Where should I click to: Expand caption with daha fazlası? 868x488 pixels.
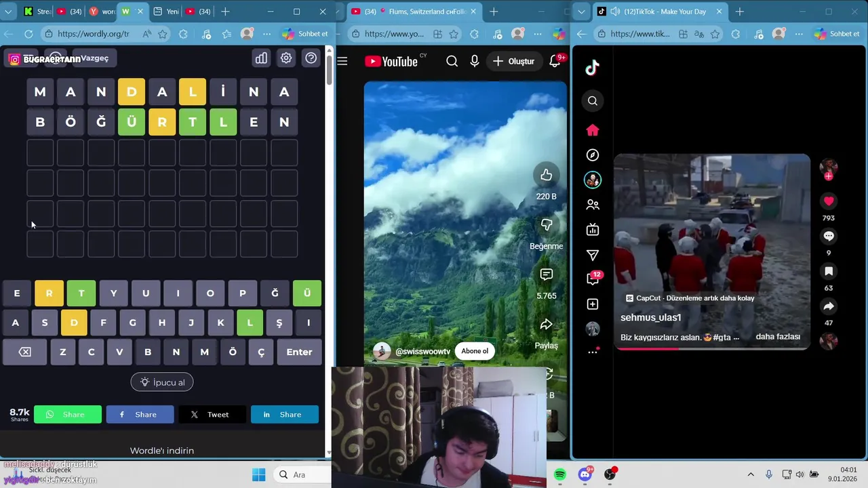coord(778,337)
